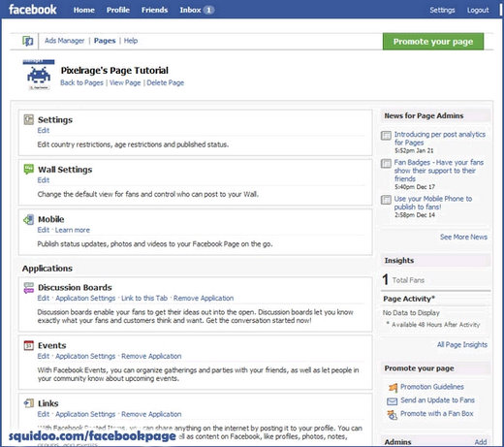Open 'Introducing per post analytics for Pages' news
The width and height of the screenshot is (504, 447).
(439, 139)
